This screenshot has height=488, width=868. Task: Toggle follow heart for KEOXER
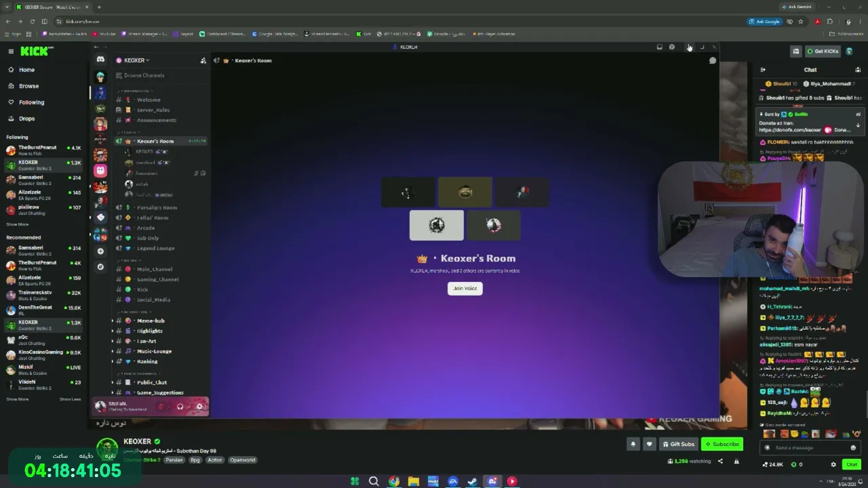[649, 444]
